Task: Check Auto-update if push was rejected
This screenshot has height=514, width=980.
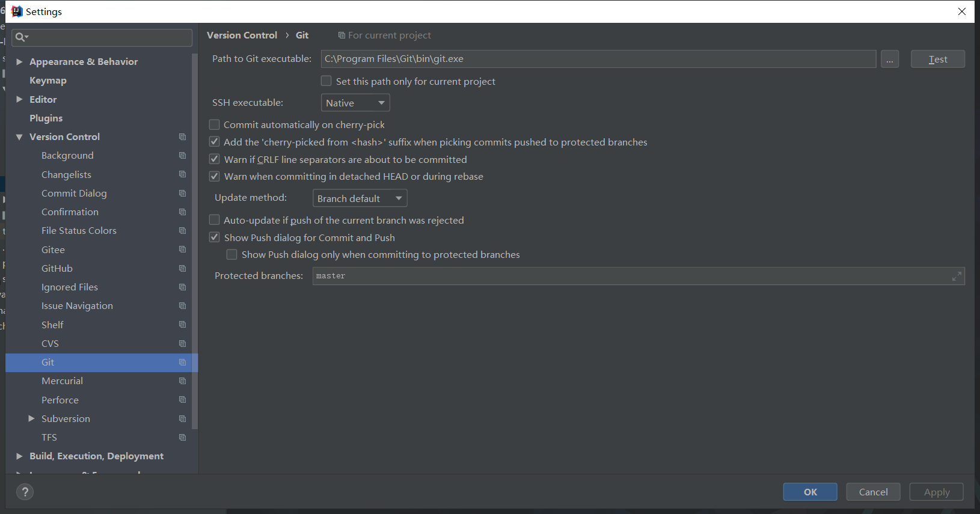Action: click(x=215, y=220)
